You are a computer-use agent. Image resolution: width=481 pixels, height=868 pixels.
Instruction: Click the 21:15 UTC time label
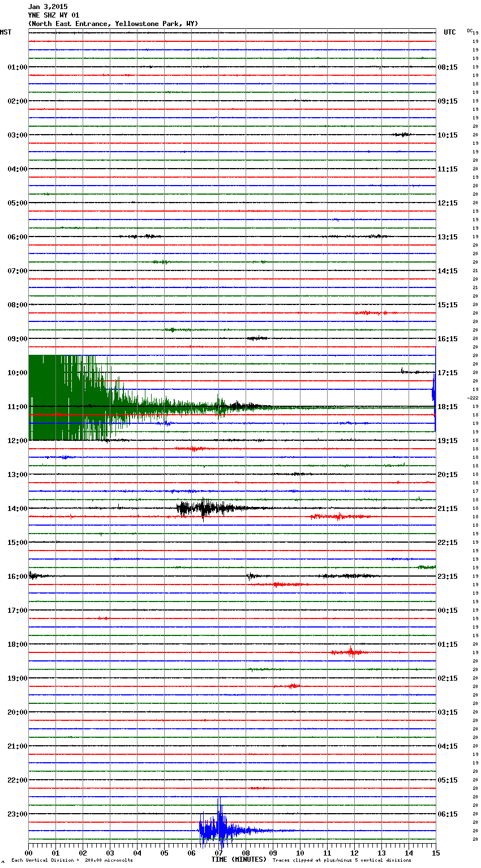point(448,509)
